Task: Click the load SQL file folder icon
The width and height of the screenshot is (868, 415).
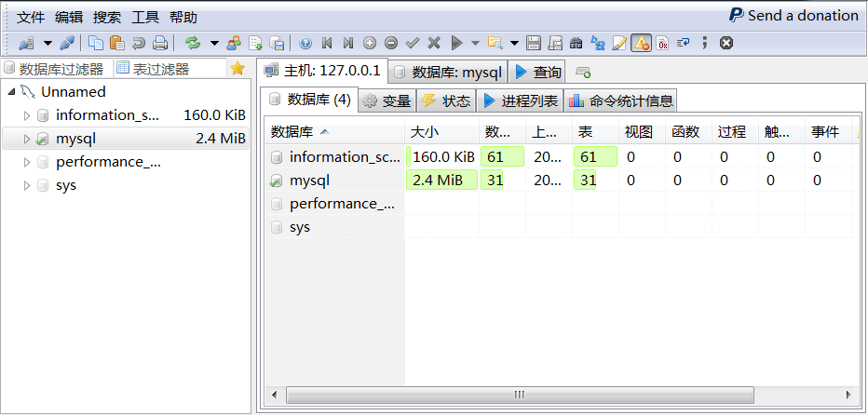Action: 495,43
